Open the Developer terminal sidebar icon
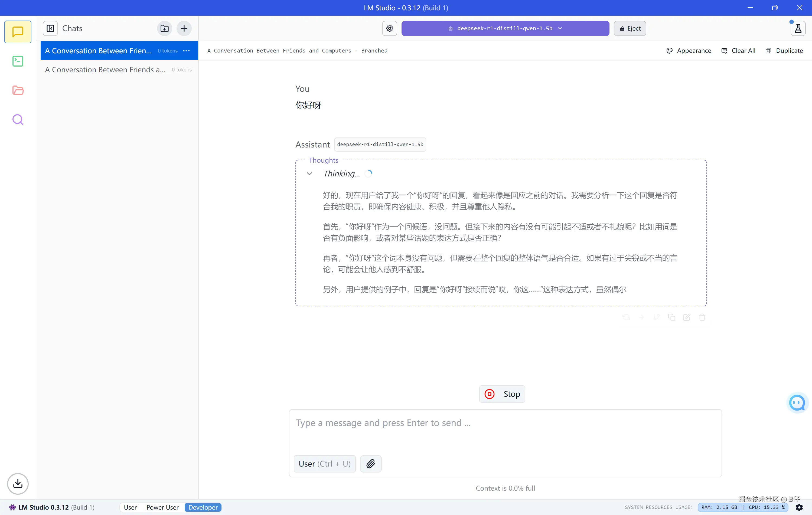Viewport: 812px width, 515px height. pos(18,61)
